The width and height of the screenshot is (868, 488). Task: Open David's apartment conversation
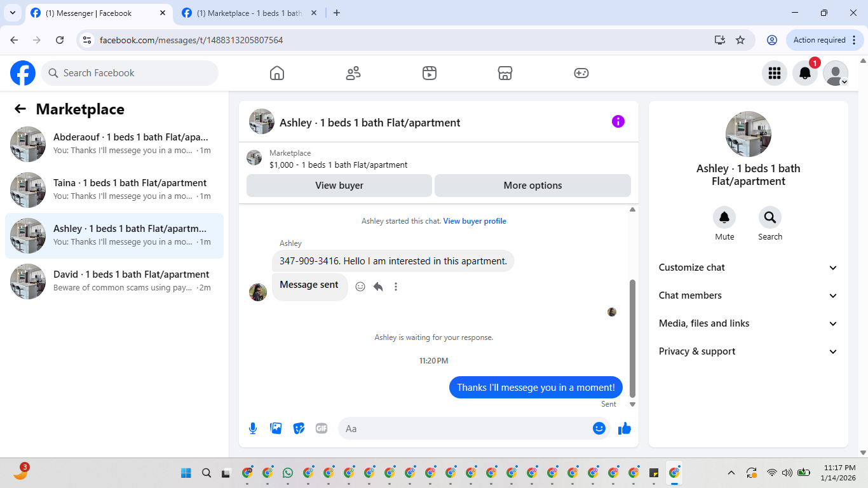click(x=114, y=281)
